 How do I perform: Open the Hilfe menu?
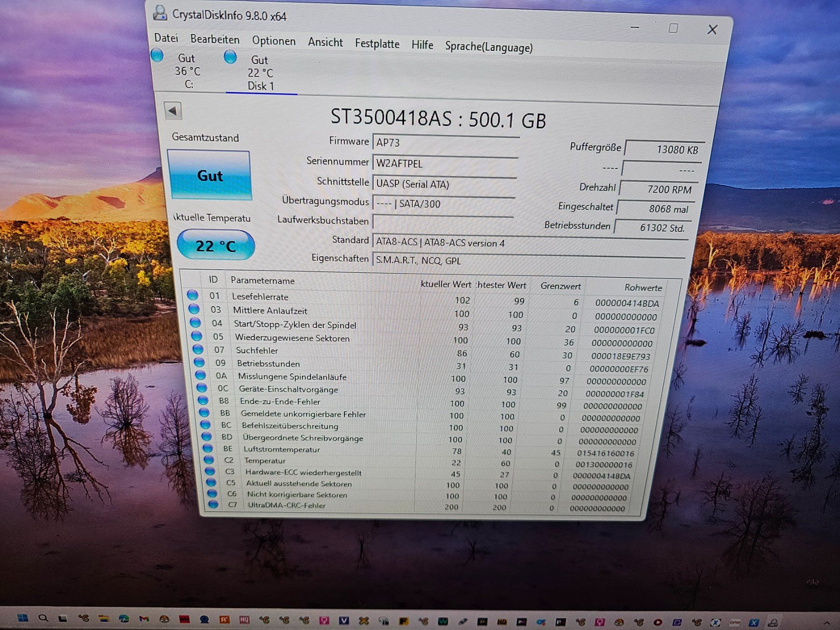[422, 45]
